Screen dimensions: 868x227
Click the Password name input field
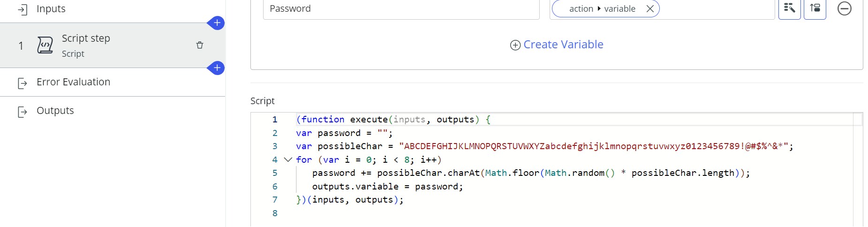[401, 9]
